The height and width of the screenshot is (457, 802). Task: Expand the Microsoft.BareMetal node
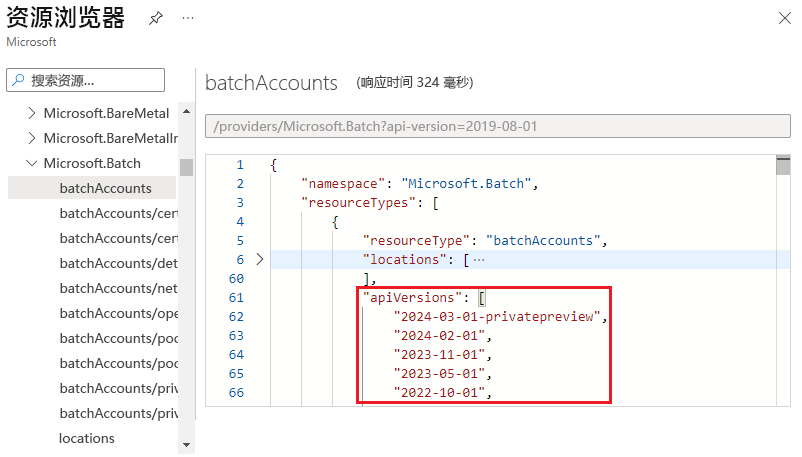coord(32,113)
